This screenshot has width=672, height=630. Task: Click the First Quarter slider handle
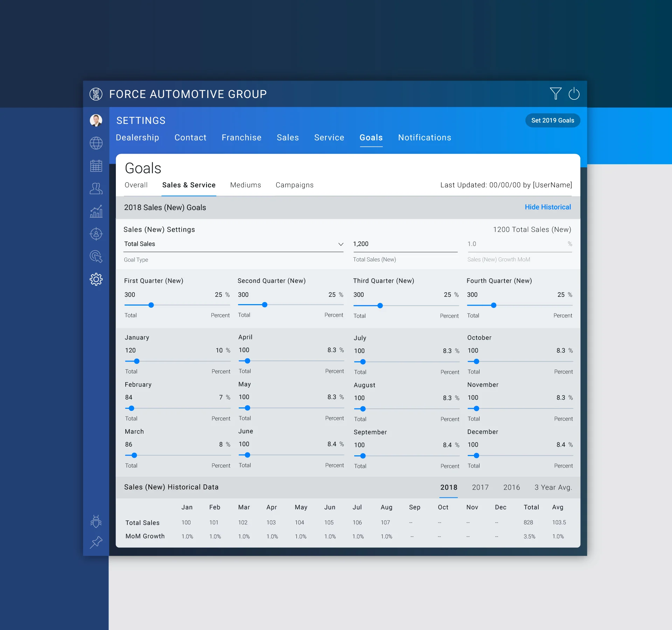pyautogui.click(x=151, y=305)
